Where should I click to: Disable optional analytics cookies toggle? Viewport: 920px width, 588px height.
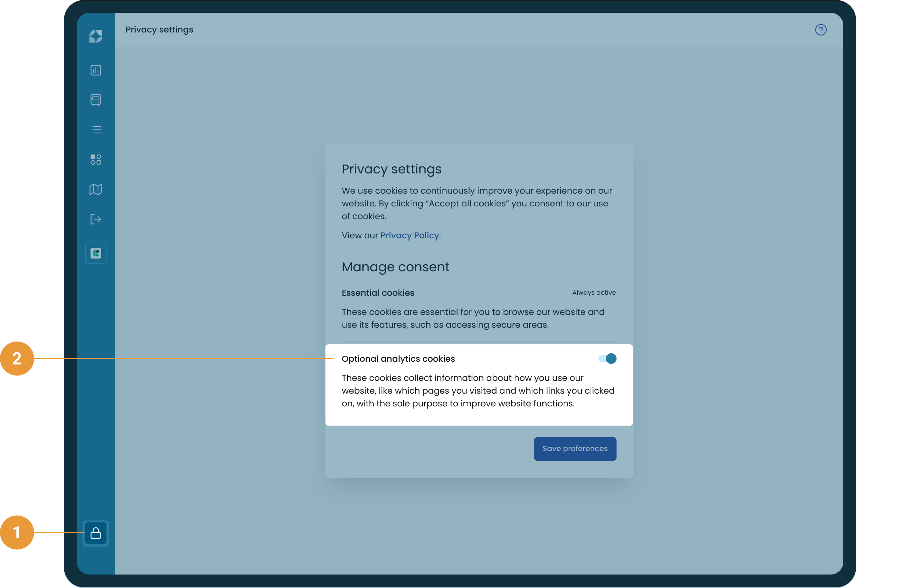[607, 359]
